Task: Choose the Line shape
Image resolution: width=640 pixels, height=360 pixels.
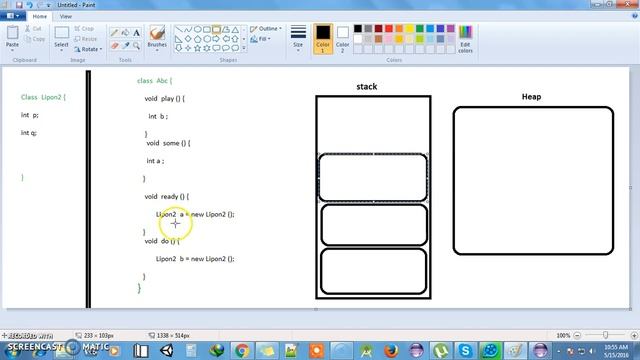Action: 179,29
